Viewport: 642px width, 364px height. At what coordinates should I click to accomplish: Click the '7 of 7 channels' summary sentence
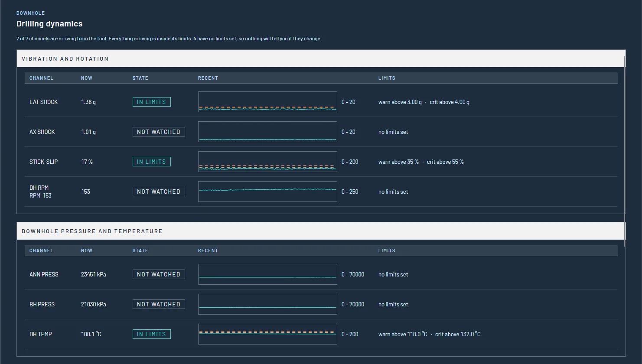click(x=169, y=39)
